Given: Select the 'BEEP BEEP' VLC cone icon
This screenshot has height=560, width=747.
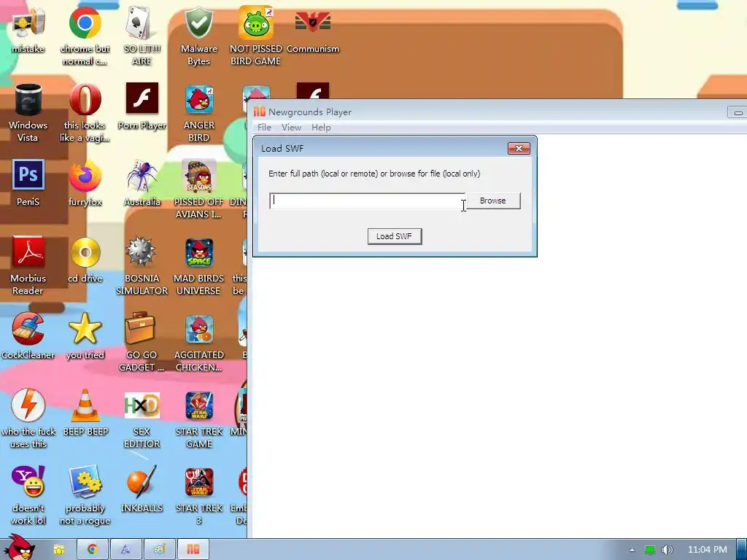Looking at the screenshot, I should 85,413.
